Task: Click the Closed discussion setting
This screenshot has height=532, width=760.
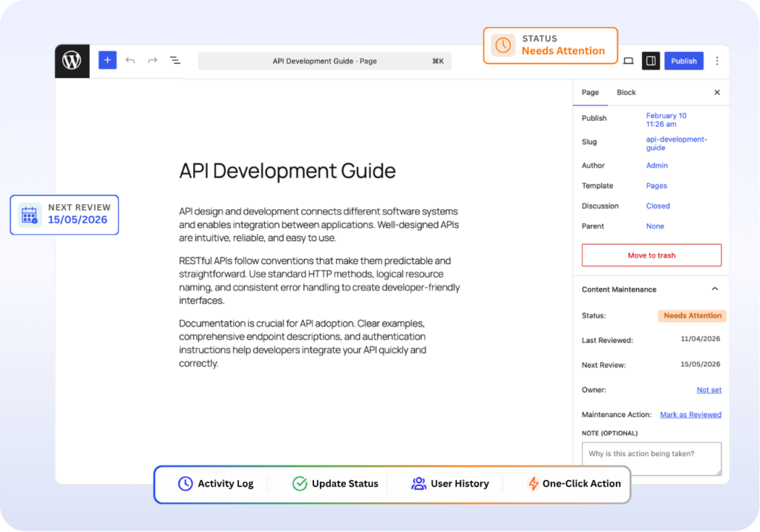Action: coord(658,206)
